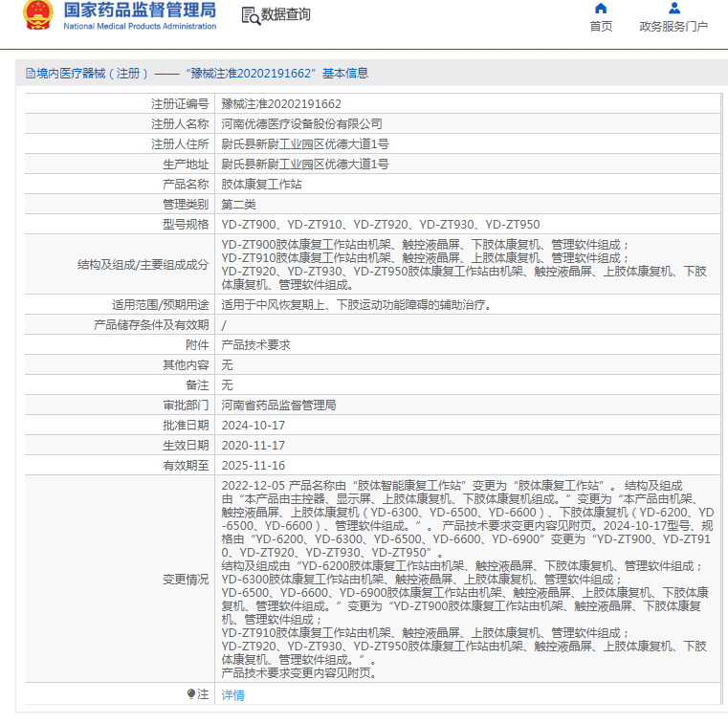Select registration number 豫械注准20202191662 value

[281, 104]
